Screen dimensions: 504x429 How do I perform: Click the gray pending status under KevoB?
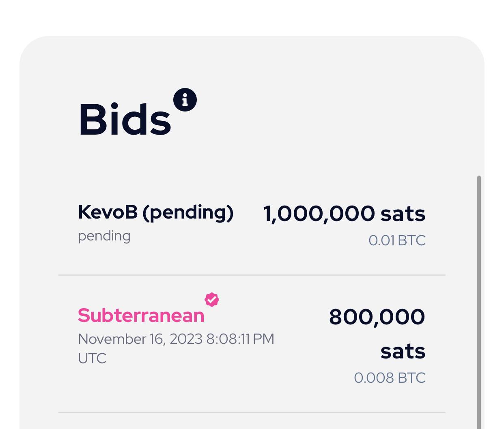104,236
